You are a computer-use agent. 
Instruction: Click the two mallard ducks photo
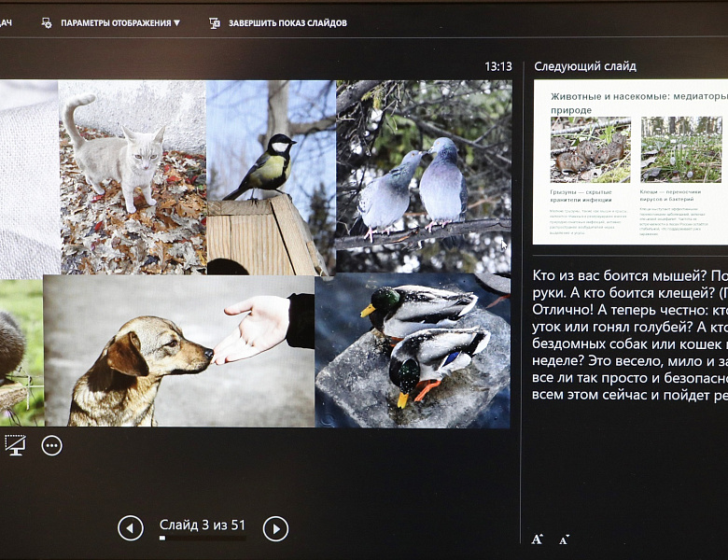[413, 350]
